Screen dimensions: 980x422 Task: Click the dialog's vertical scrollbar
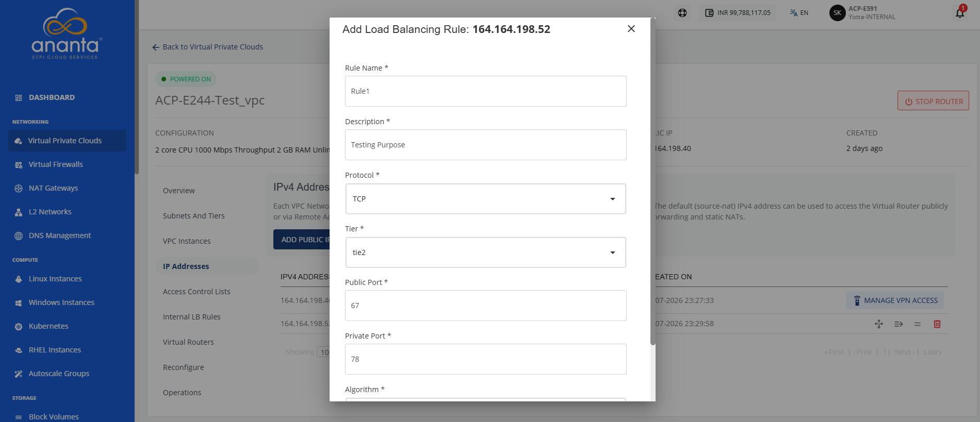coord(652,180)
